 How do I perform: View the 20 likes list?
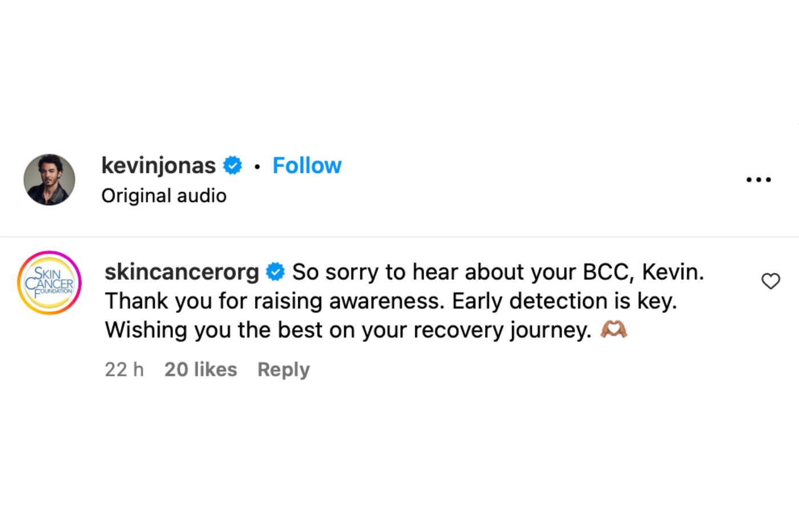pyautogui.click(x=200, y=369)
